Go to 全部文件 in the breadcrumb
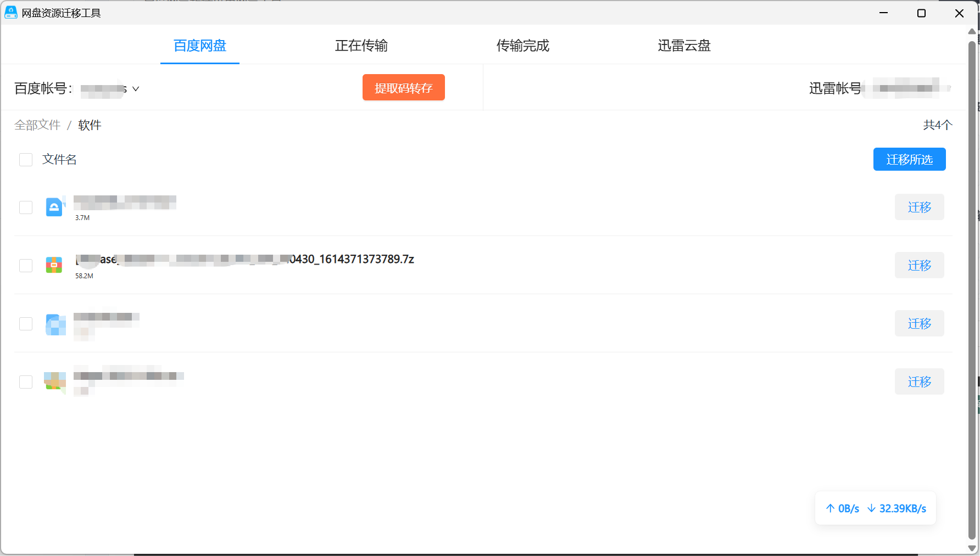The image size is (980, 556). [37, 125]
